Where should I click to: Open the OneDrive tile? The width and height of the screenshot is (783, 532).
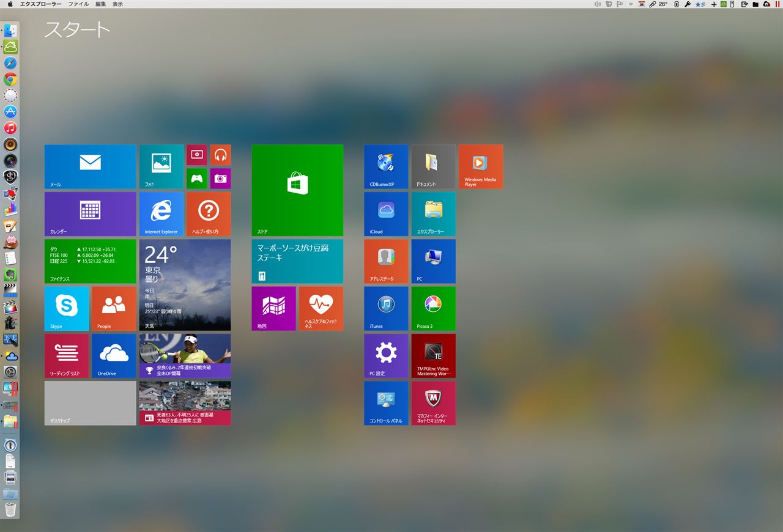pyautogui.click(x=114, y=356)
